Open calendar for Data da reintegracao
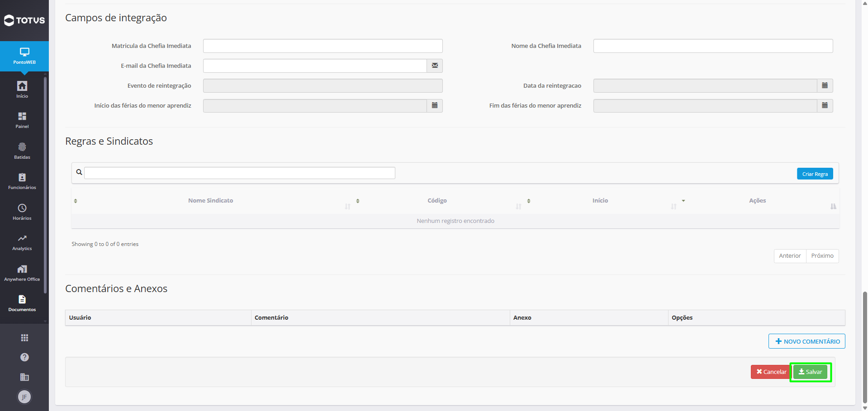The width and height of the screenshot is (868, 411). click(x=825, y=85)
